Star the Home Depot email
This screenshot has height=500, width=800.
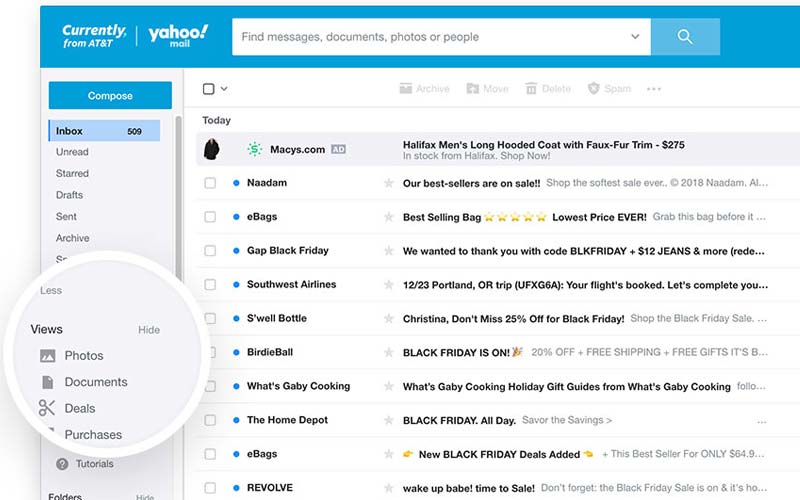389,420
